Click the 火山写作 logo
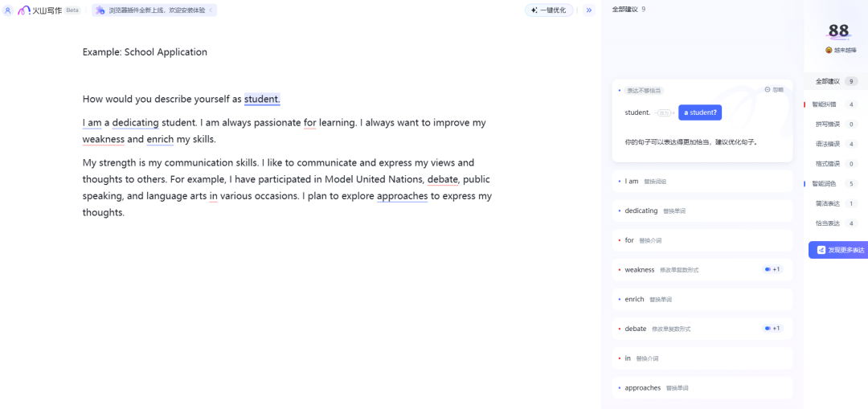Image resolution: width=868 pixels, height=409 pixels. (40, 10)
